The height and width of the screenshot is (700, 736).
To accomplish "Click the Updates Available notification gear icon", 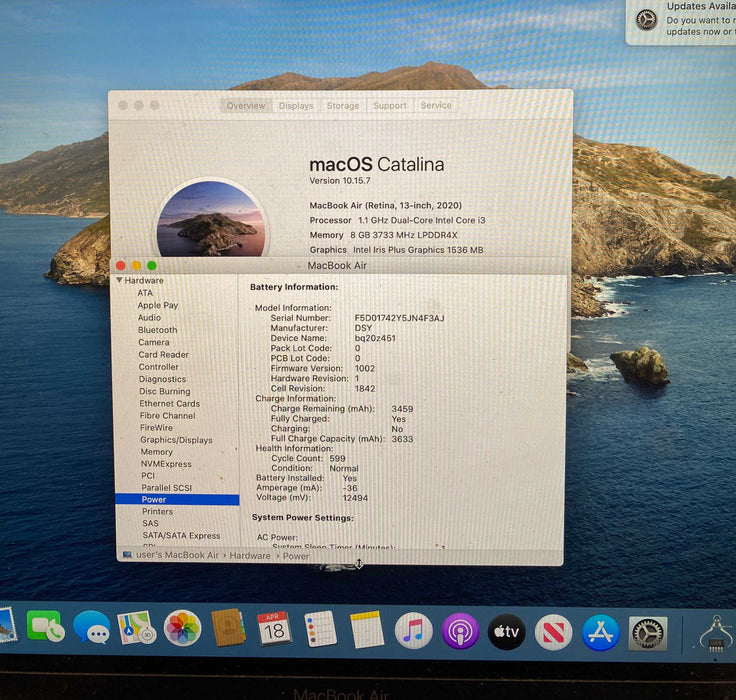I will 646,19.
